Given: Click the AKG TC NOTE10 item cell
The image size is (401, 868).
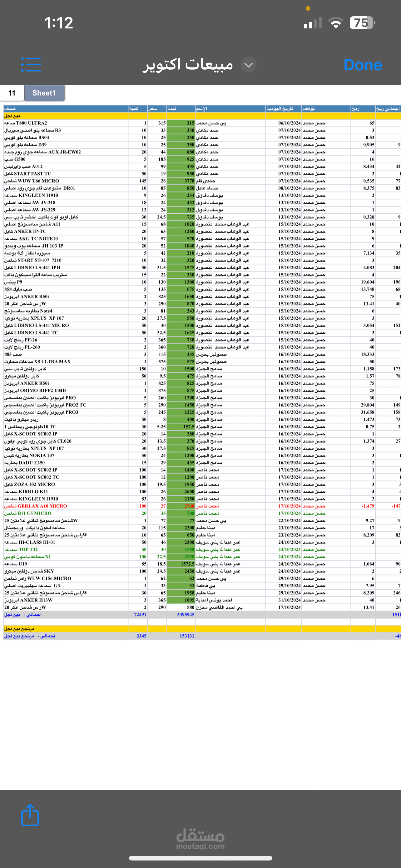Looking at the screenshot, I should point(66,239).
